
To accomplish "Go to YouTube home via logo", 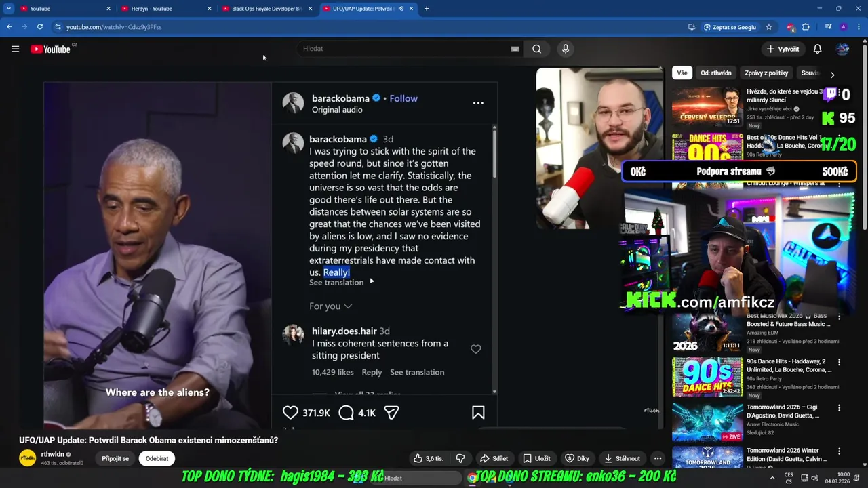I will [51, 49].
